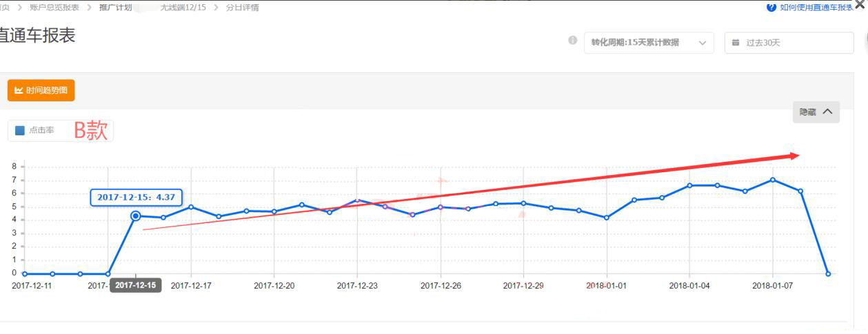
Task: Click the data point above 2018-01-01
Action: pyautogui.click(x=607, y=218)
